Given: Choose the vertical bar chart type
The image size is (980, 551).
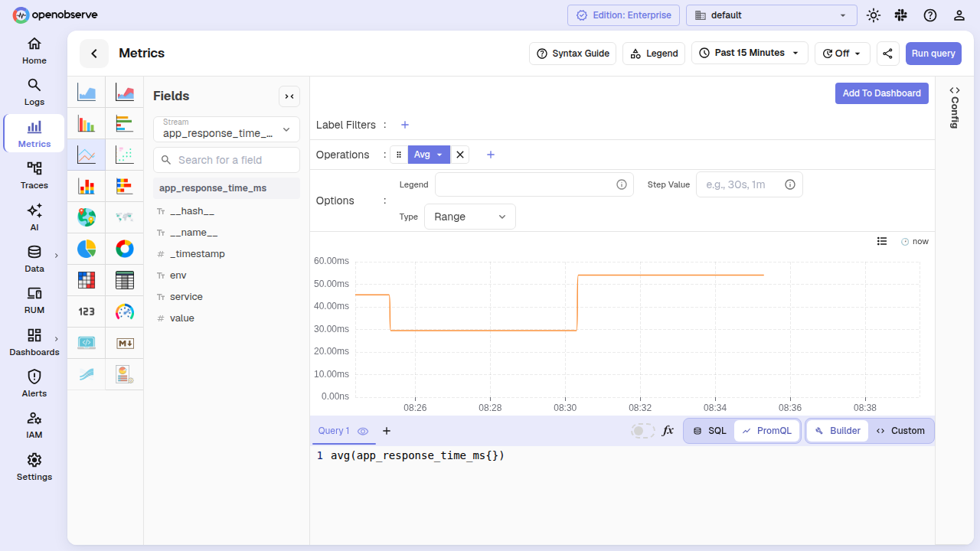Looking at the screenshot, I should coord(87,123).
